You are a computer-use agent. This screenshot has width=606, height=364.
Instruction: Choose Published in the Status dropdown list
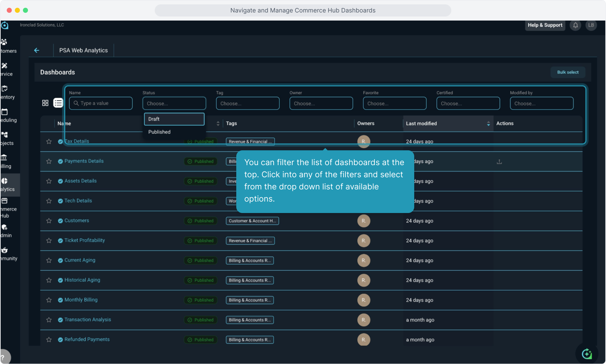pyautogui.click(x=159, y=132)
